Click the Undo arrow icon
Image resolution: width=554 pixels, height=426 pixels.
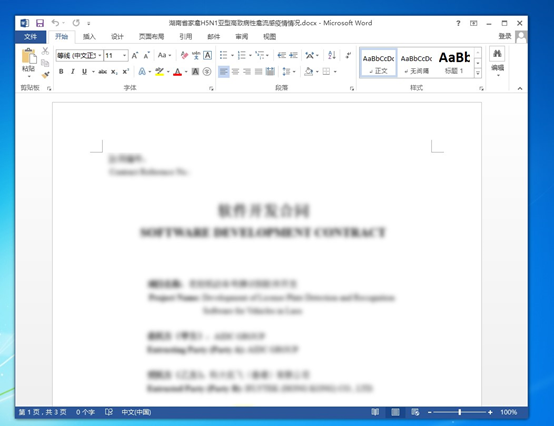[55, 23]
